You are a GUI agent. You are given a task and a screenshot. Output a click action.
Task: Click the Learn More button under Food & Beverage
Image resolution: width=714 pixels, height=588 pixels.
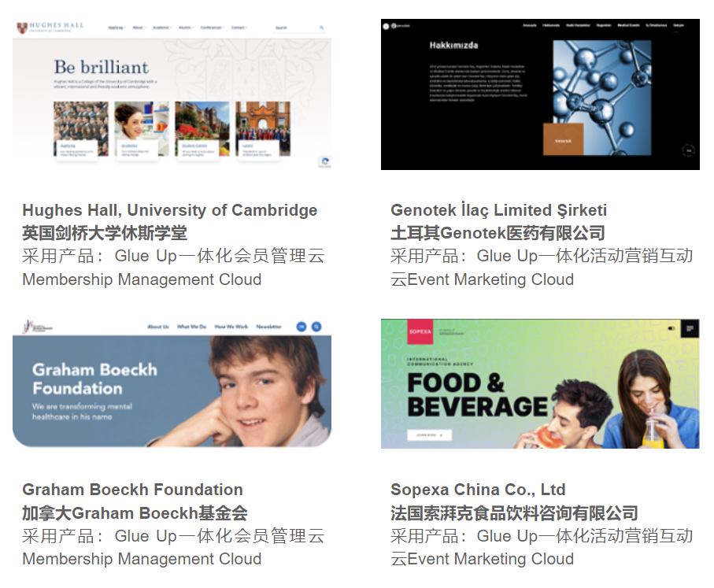(x=429, y=435)
